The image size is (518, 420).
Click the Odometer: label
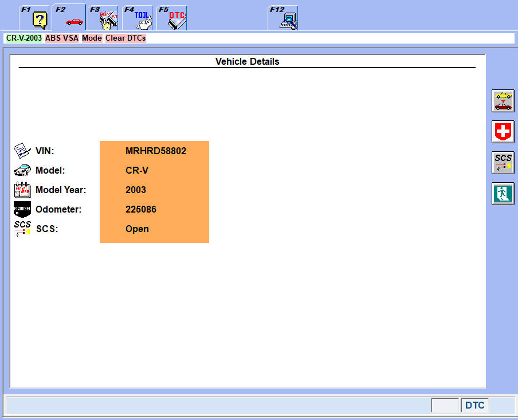[58, 210]
